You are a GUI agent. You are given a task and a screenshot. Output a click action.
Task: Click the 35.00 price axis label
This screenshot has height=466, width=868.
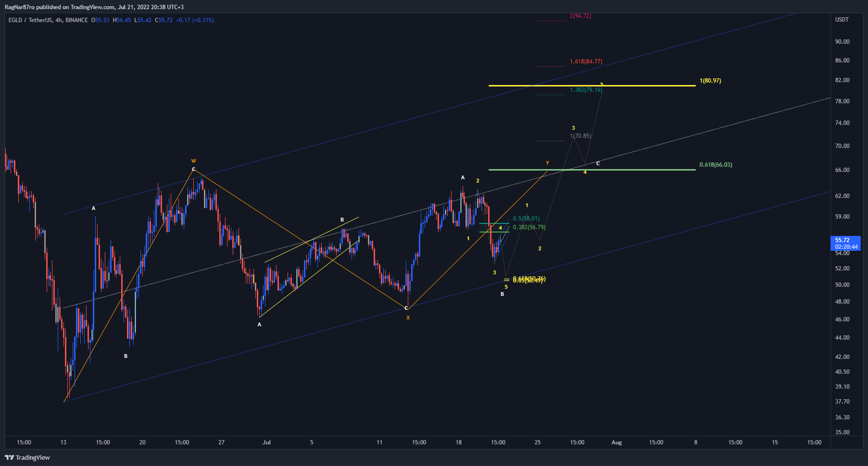tap(842, 432)
